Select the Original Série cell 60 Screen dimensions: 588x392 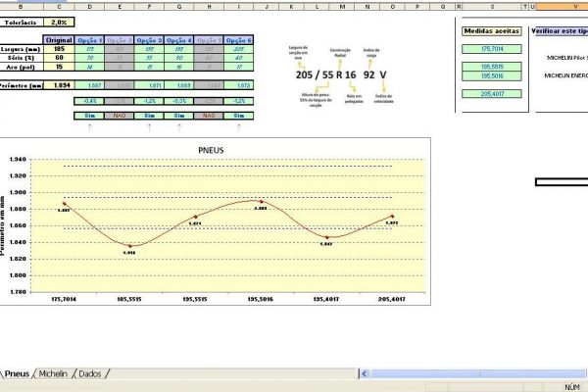coord(61,57)
